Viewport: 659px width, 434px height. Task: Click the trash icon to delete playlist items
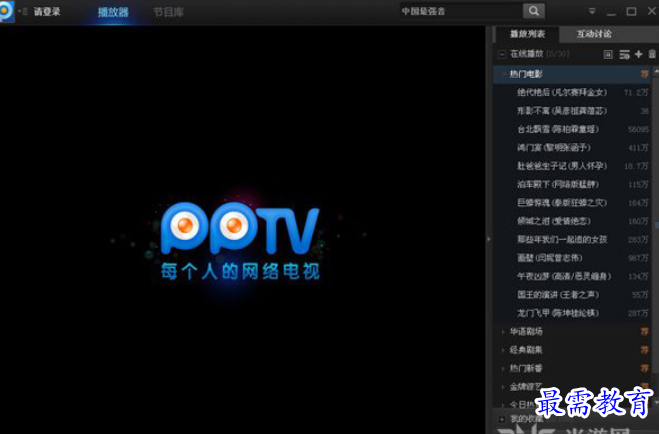[652, 54]
